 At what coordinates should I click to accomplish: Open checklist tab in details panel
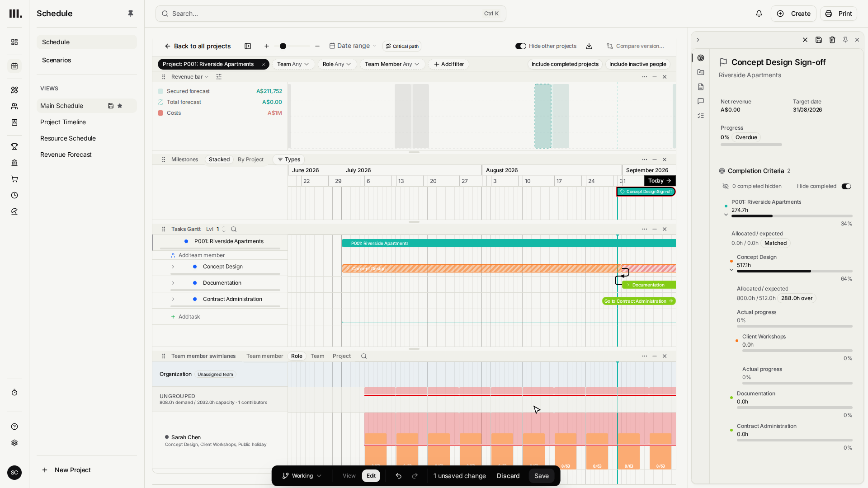point(701,116)
